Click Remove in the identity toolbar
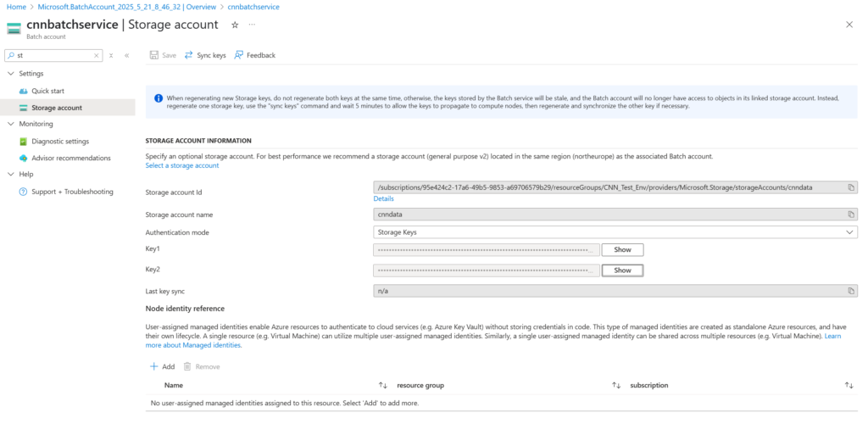Image resolution: width=868 pixels, height=446 pixels. [x=202, y=367]
